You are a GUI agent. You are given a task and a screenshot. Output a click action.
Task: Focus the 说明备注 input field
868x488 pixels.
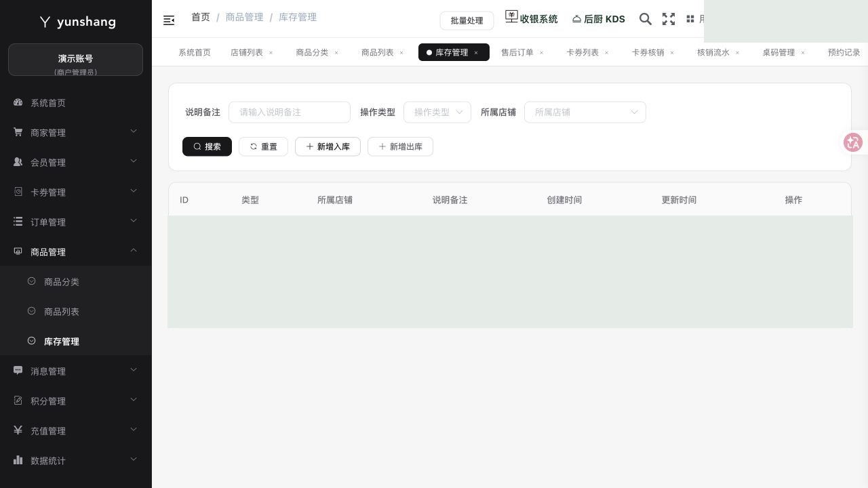click(290, 112)
